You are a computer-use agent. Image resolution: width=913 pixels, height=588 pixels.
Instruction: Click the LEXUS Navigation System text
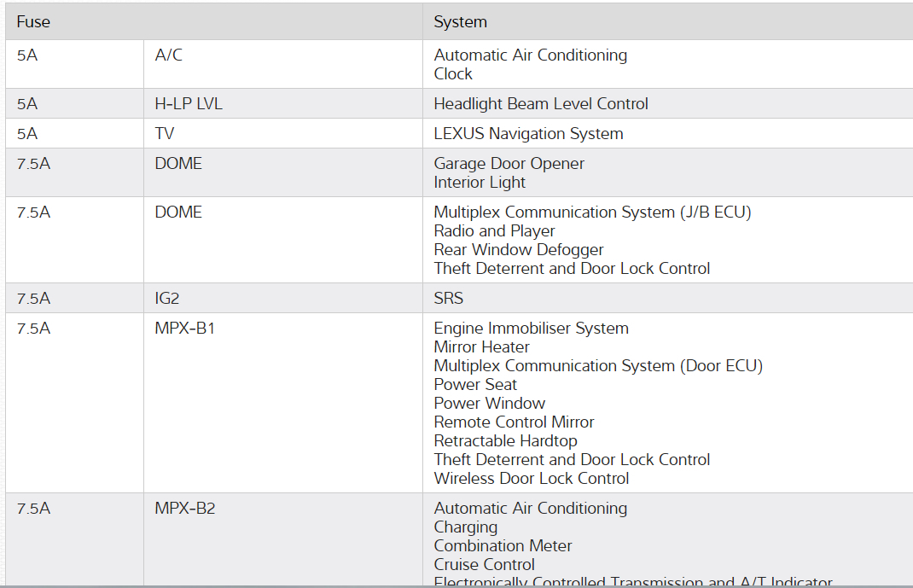click(x=528, y=134)
